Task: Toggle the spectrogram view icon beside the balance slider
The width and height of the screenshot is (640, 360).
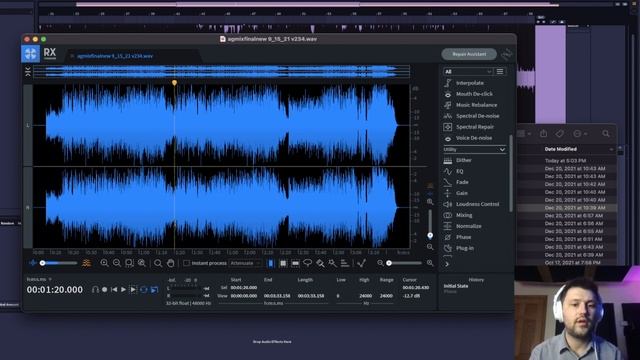Action: [x=87, y=263]
